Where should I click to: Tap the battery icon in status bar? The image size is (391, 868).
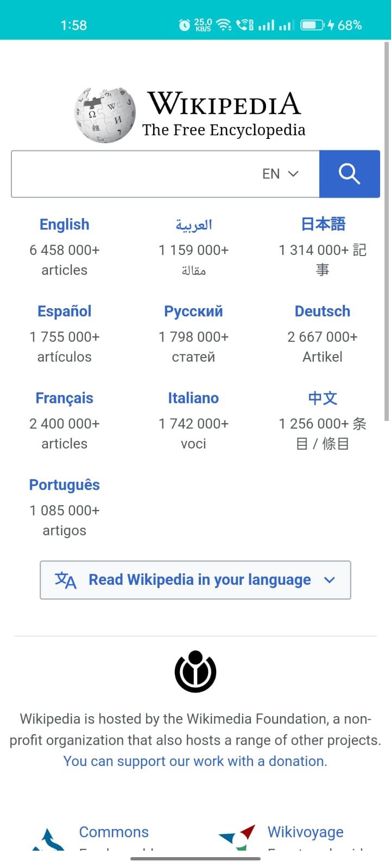coord(312,25)
